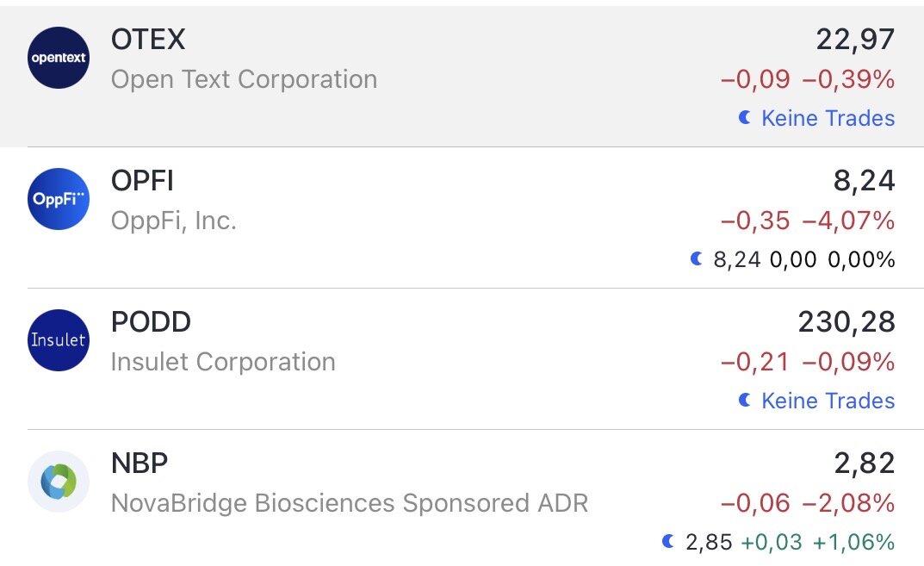Open PODD ticker row
Image resolution: width=924 pixels, height=566 pixels.
coord(151,322)
